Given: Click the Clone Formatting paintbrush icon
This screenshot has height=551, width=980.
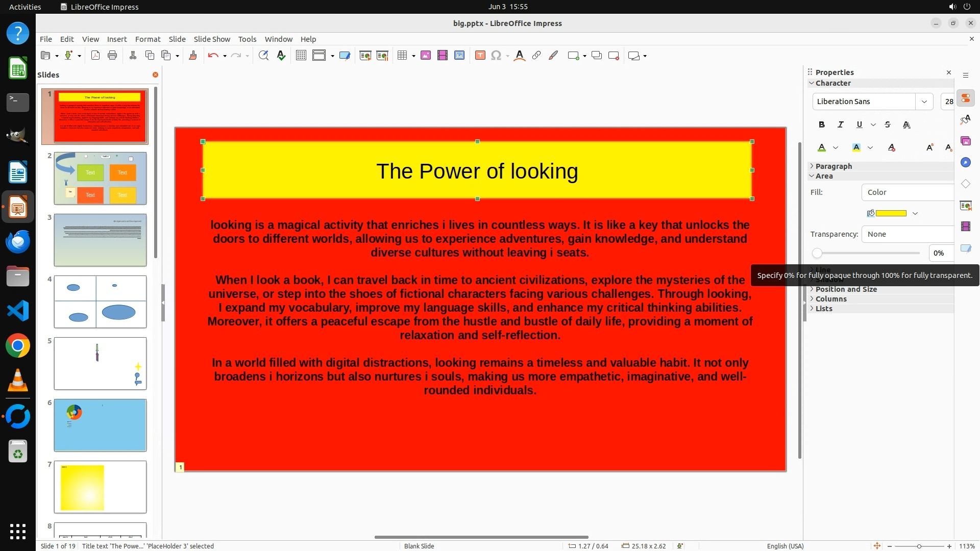Looking at the screenshot, I should (x=193, y=56).
